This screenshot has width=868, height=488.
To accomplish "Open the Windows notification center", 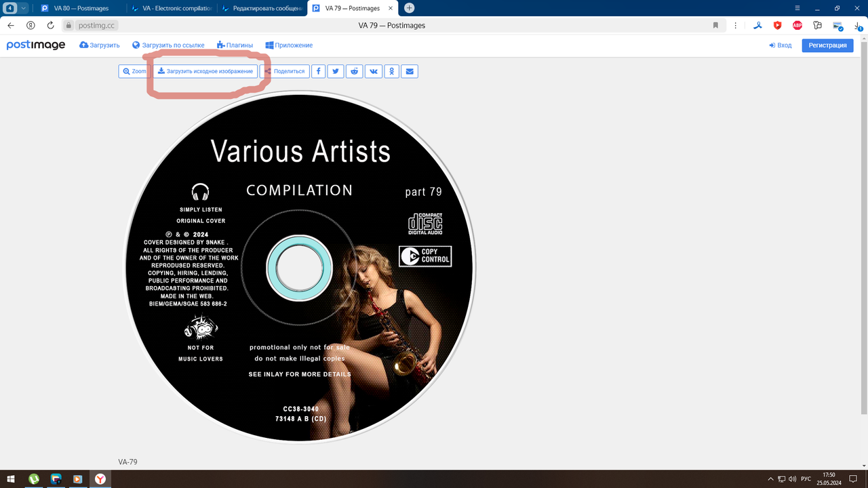I will [854, 479].
